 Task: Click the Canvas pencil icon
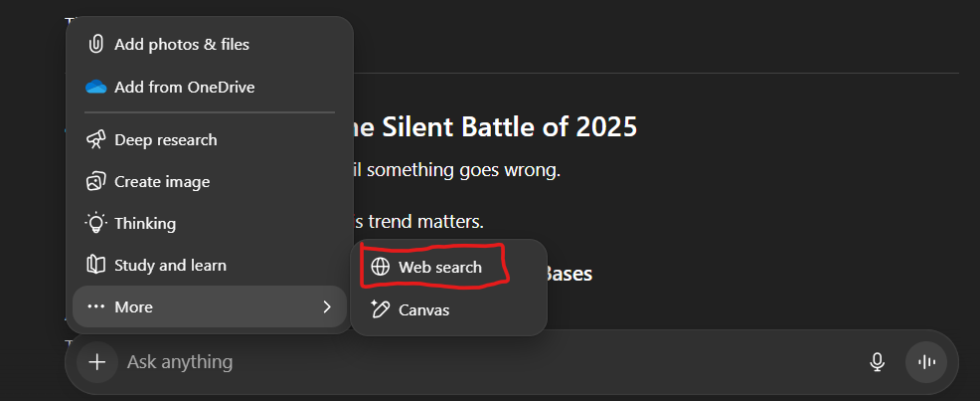pyautogui.click(x=380, y=309)
